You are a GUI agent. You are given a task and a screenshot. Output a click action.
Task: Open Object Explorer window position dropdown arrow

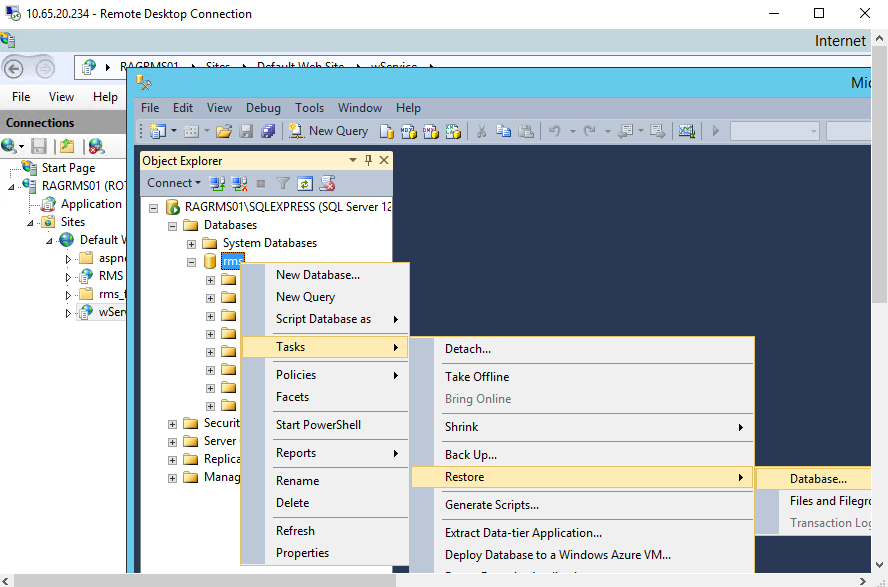353,160
